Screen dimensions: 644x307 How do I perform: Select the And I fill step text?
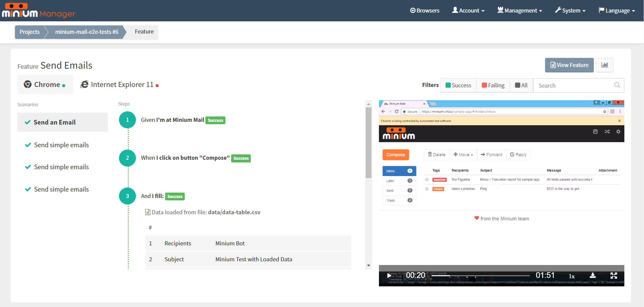pyautogui.click(x=152, y=196)
